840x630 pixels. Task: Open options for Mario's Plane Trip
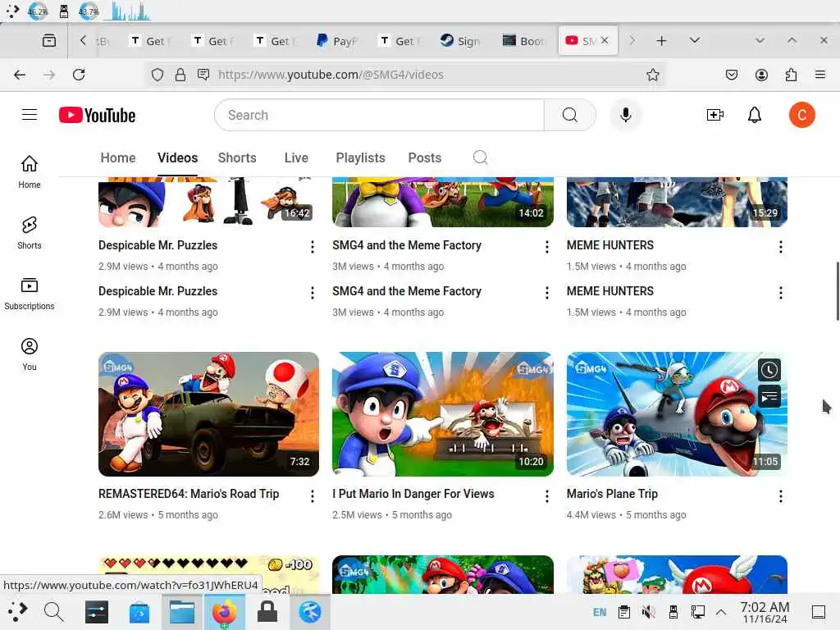coord(781,496)
